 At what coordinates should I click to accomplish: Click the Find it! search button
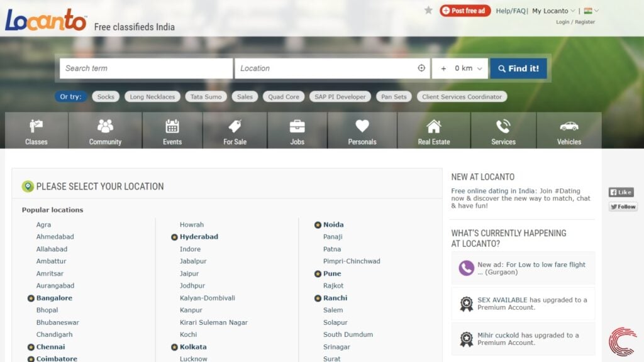(518, 69)
